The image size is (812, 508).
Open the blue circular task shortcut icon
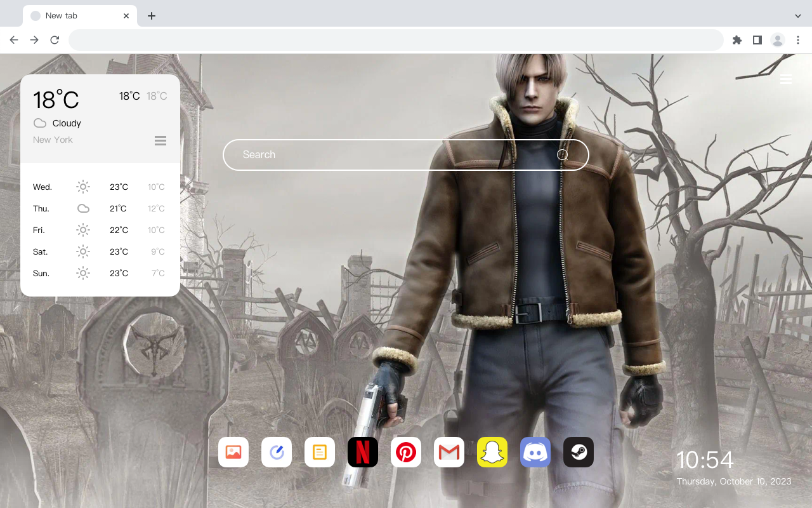(277, 452)
